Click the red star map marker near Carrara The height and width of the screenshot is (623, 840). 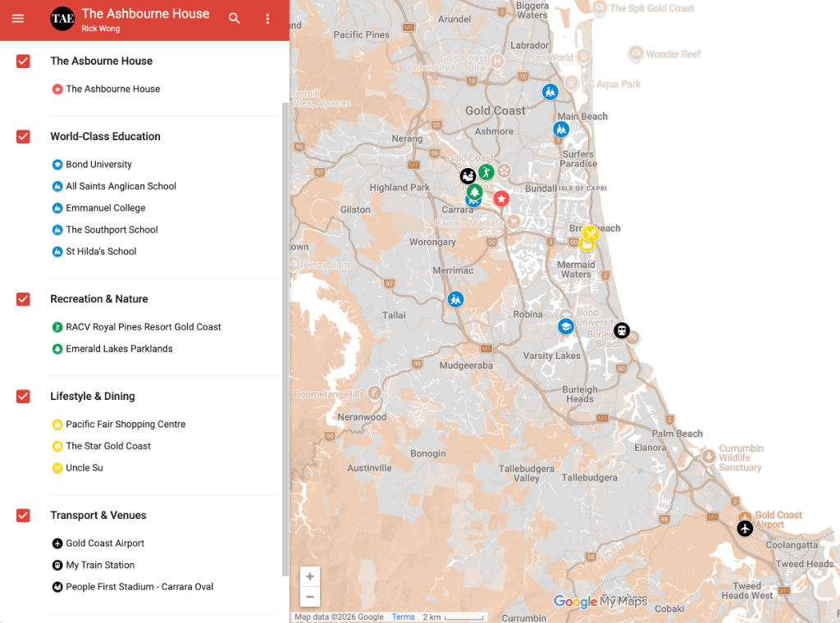(x=501, y=199)
